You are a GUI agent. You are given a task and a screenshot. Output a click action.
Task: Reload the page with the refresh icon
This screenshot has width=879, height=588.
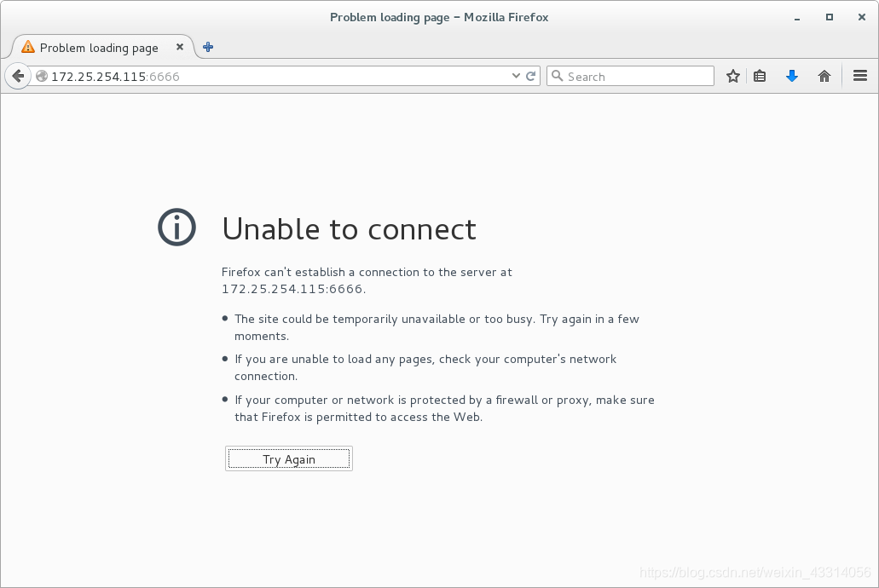[x=531, y=76]
